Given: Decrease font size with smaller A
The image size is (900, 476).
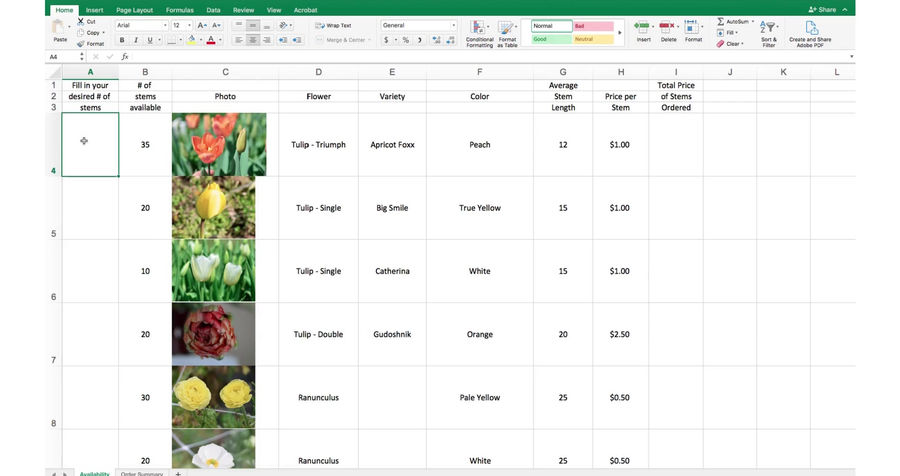Looking at the screenshot, I should [216, 25].
